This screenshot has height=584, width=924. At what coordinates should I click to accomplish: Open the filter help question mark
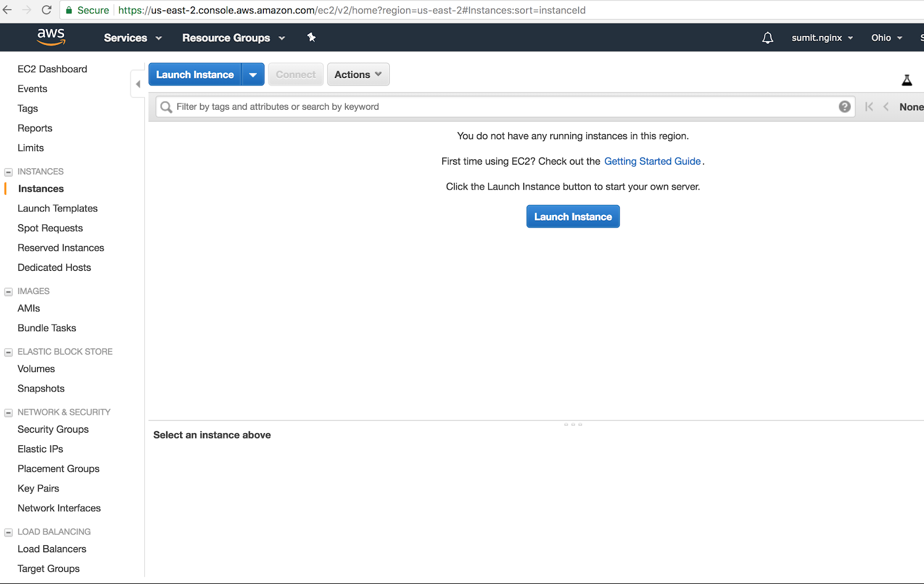click(844, 106)
